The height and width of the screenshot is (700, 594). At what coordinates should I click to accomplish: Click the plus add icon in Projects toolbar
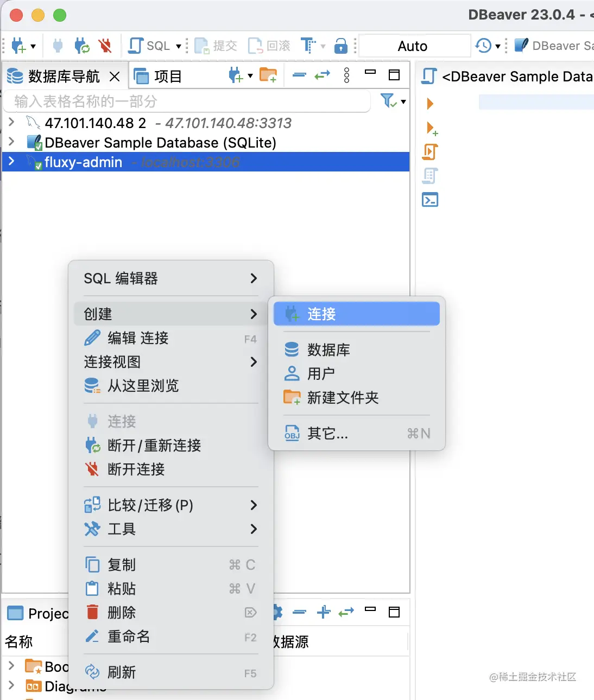coord(324,612)
